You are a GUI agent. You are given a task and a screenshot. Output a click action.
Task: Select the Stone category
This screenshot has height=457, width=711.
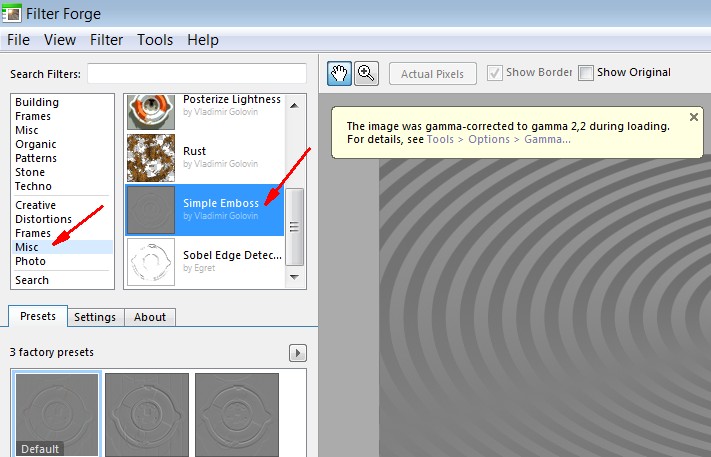30,172
